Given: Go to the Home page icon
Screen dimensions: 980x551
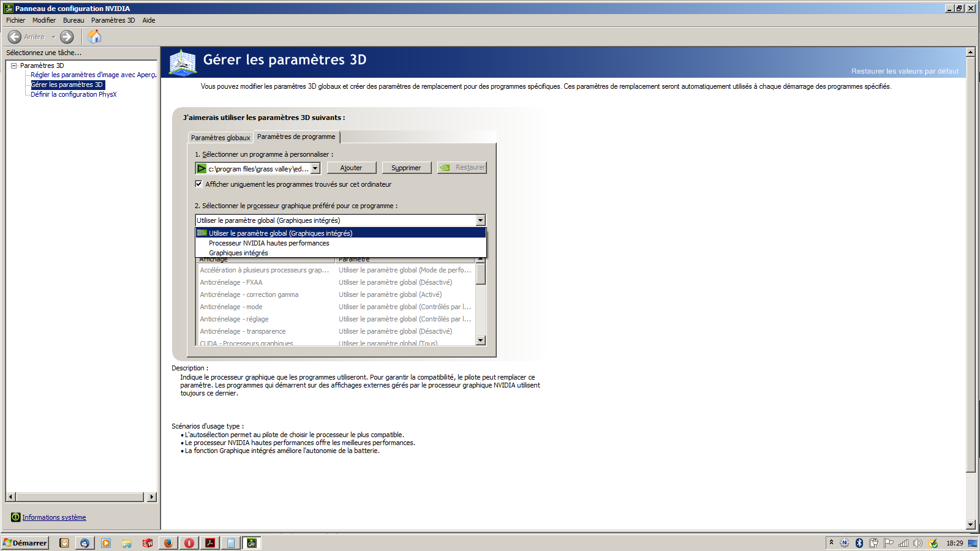Looking at the screenshot, I should [94, 37].
